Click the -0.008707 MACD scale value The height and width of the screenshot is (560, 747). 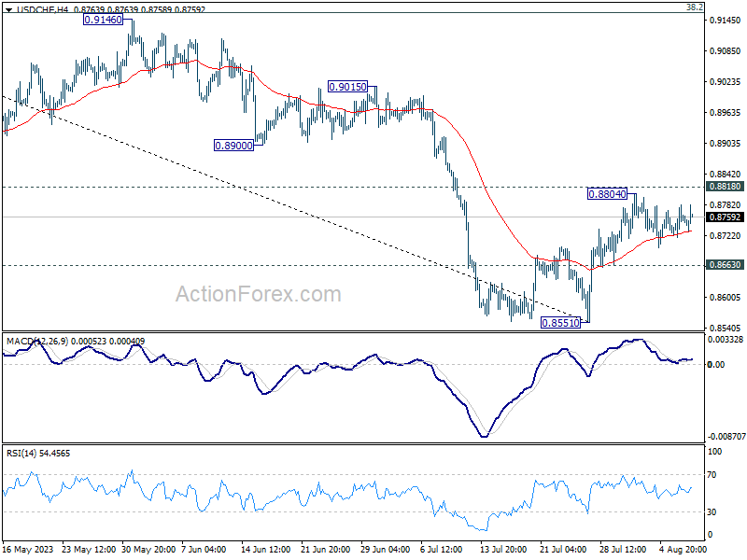726,437
